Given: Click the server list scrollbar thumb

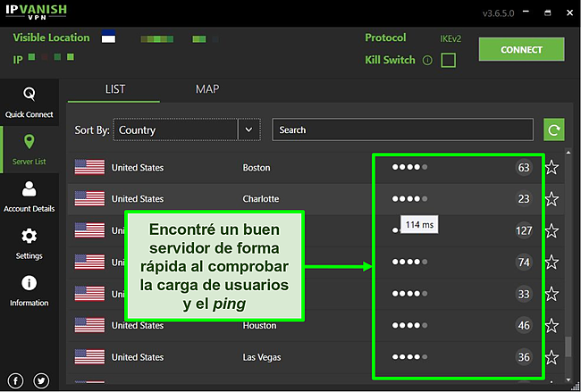Looking at the screenshot, I should [568, 346].
